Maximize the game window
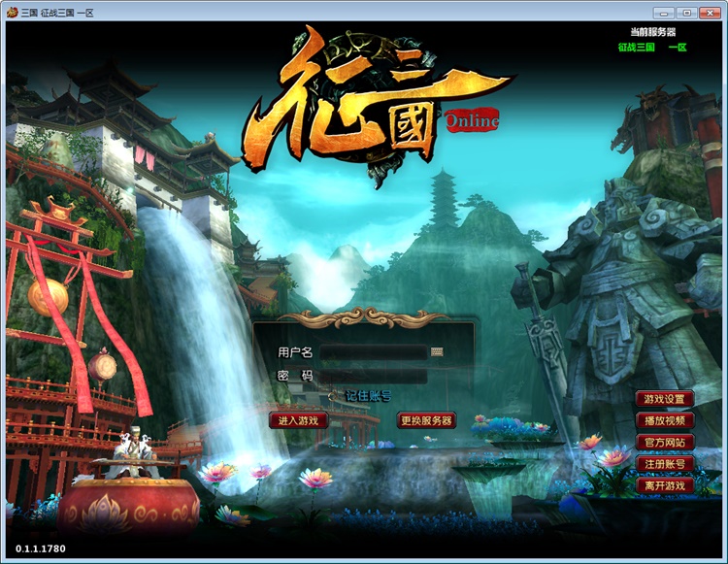Screen dimensions: 728x564 pyautogui.click(x=686, y=12)
